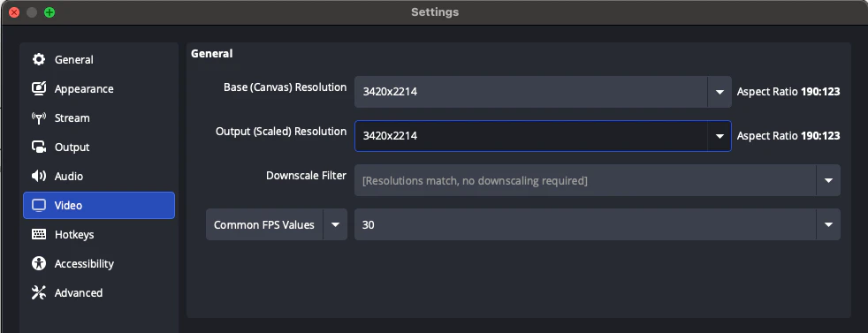Open the Downscale Filter dropdown arrow
Screen dimensions: 868x333
click(829, 180)
